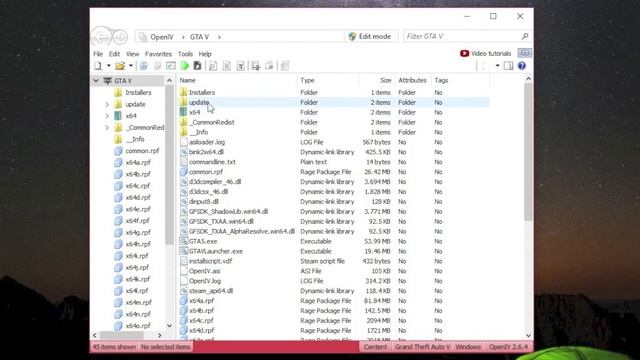Expand the _CommonRedist tree node
This screenshot has width=640, height=360.
[x=107, y=128]
